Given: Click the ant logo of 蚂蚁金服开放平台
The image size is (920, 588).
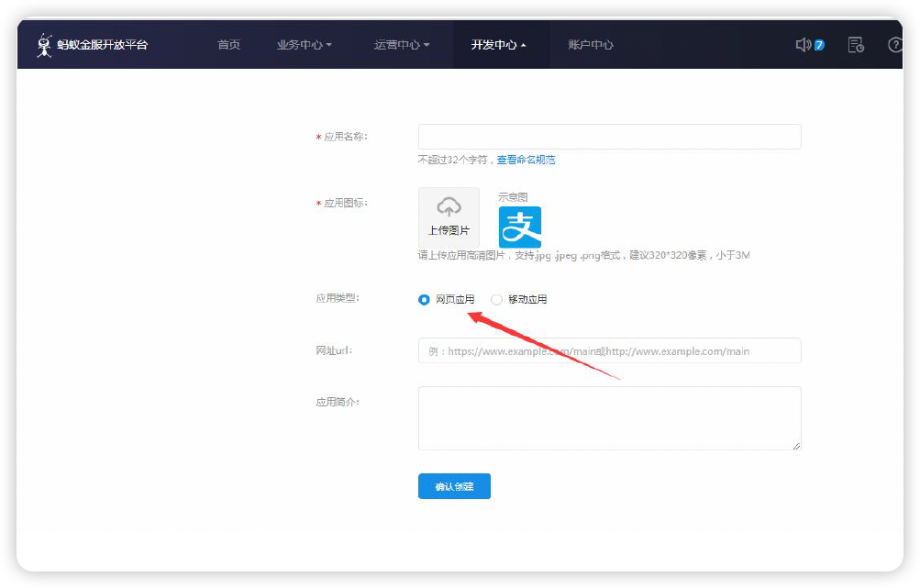Looking at the screenshot, I should pos(44,43).
